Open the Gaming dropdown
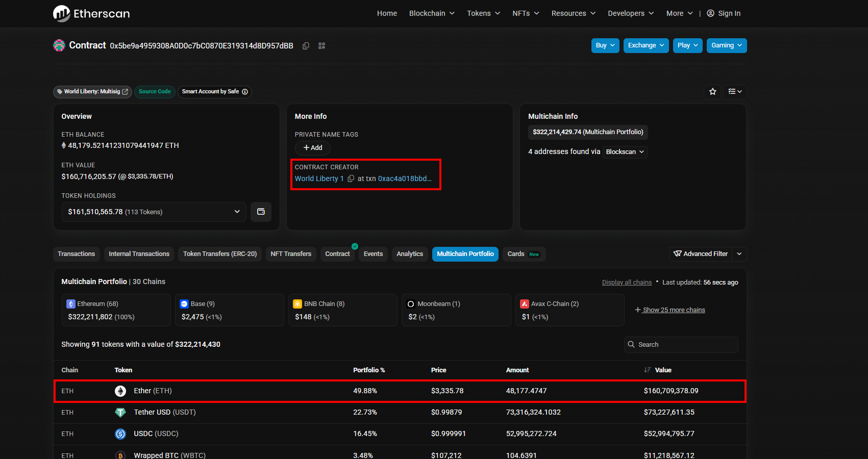This screenshot has height=459, width=868. [x=727, y=45]
